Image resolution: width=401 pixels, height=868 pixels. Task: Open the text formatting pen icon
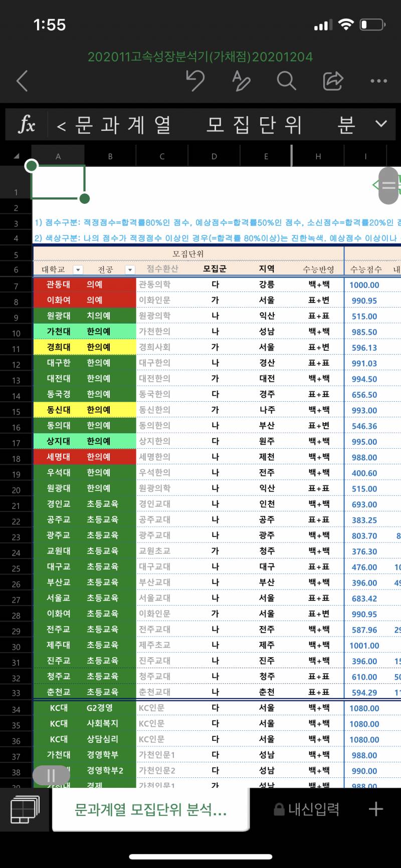(x=241, y=80)
